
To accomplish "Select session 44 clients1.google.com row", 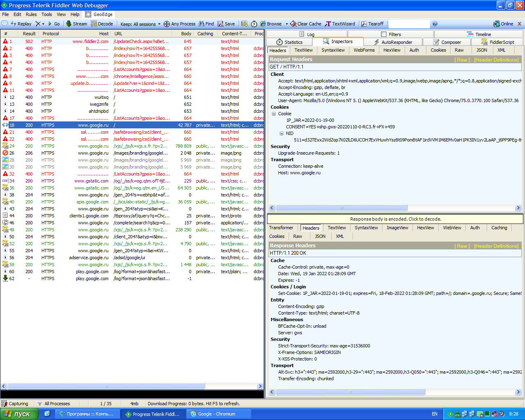I will pos(132,216).
